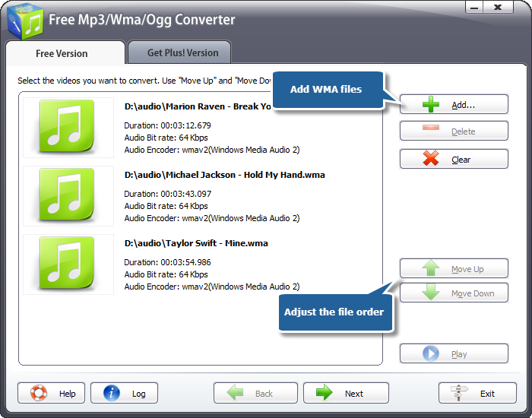Click duration 00:03:12.679 text

[x=167, y=125]
